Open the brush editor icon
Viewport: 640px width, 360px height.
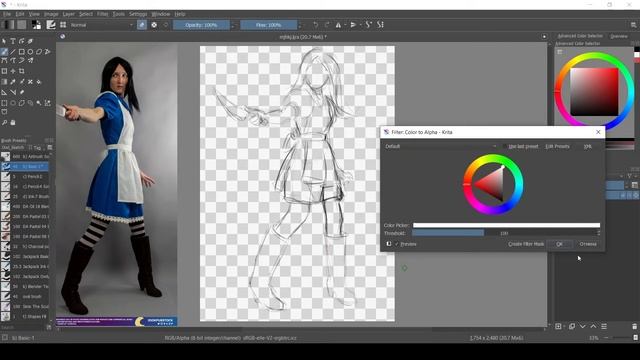[x=51, y=25]
